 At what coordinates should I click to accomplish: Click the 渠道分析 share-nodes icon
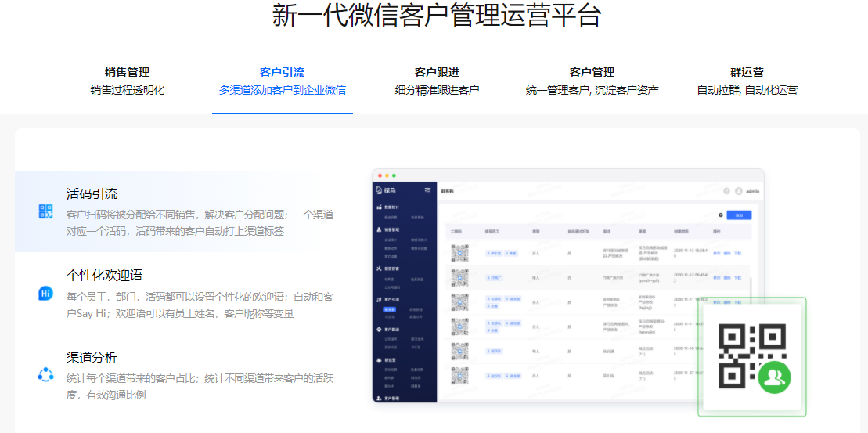pyautogui.click(x=45, y=374)
